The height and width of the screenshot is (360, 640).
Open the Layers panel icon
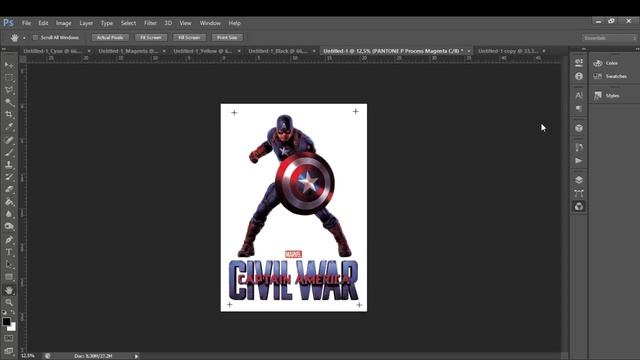click(579, 180)
